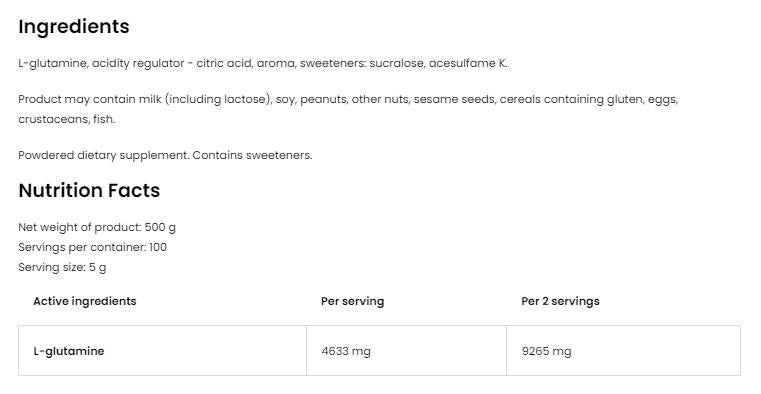Click the allergen warning paragraph
The image size is (761, 394).
coord(348,109)
